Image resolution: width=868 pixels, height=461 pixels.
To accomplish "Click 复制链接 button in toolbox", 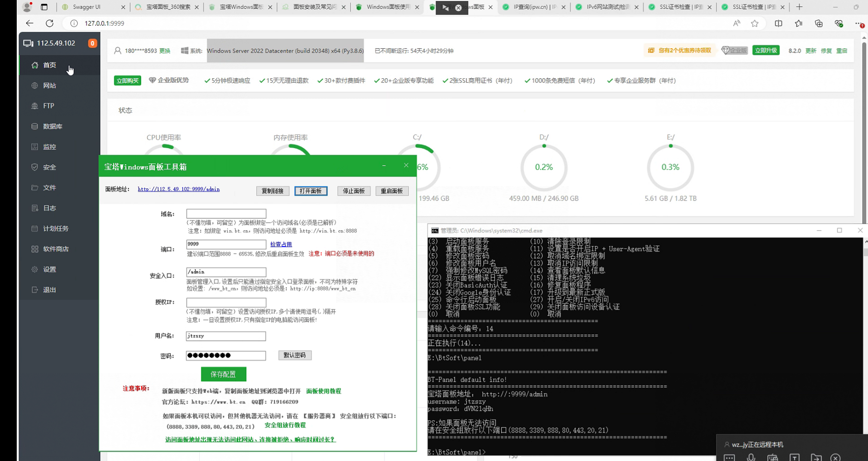I will pos(272,191).
